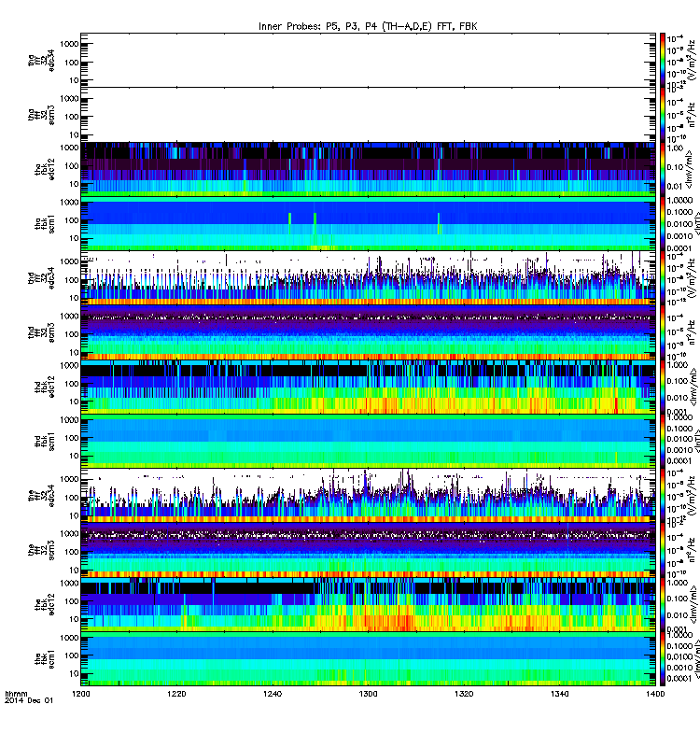Click the thd fff 32 edc34 spectrogram panel
Image resolution: width=700 pixels, height=747 pixels.
[368, 277]
